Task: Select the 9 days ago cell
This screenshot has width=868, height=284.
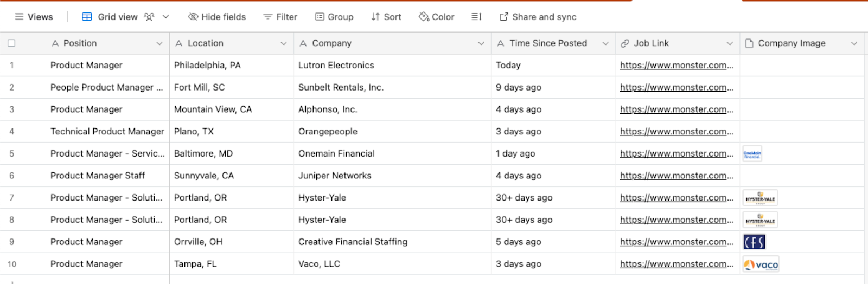Action: point(553,87)
